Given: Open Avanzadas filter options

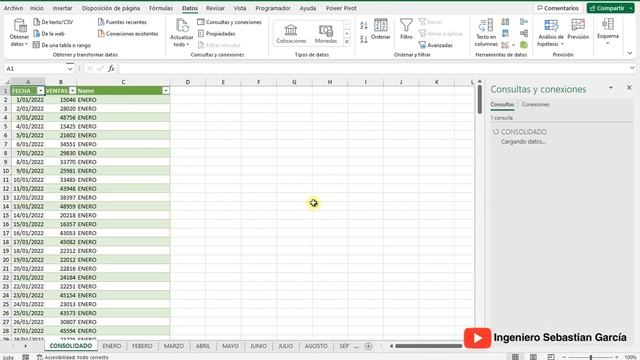Looking at the screenshot, I should point(436,45).
